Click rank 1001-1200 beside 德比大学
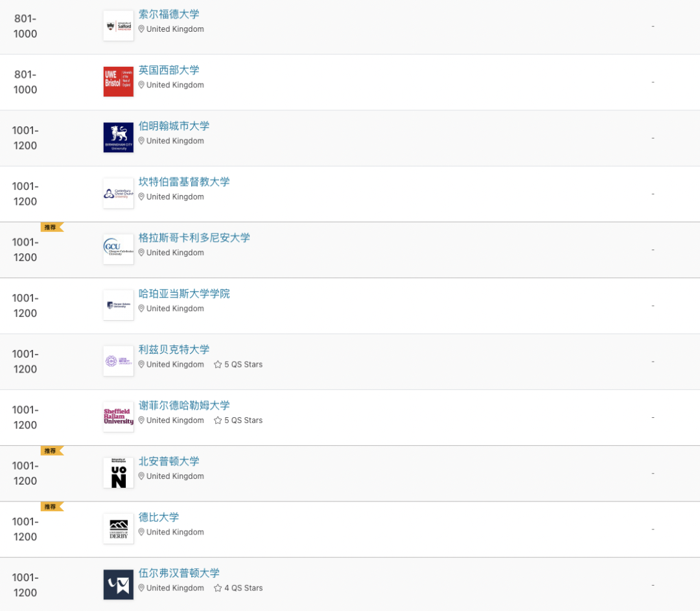Screen dimensions: 700x611 [x=25, y=529]
